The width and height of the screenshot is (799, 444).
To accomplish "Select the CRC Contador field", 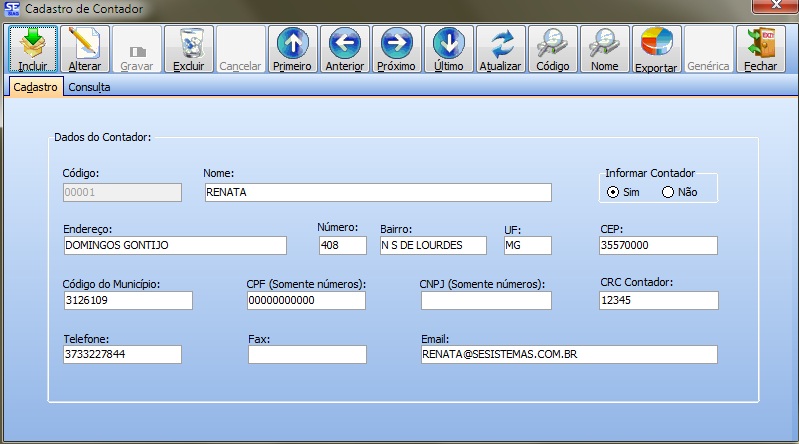I will [x=658, y=301].
